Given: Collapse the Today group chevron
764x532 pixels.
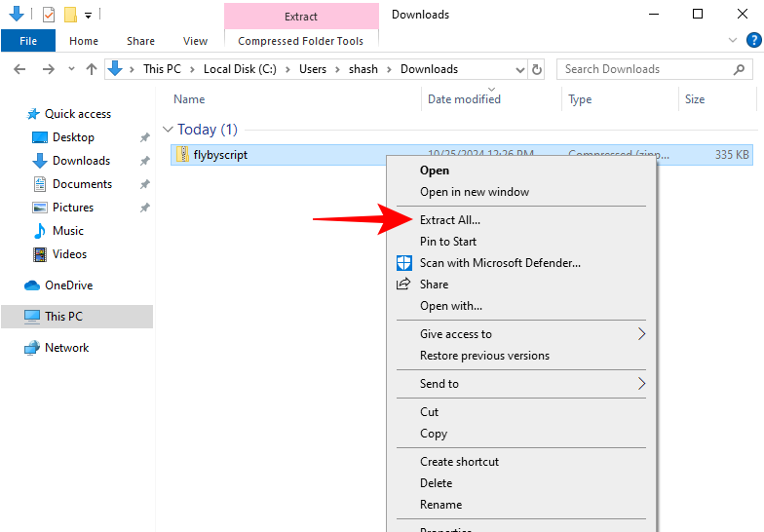Looking at the screenshot, I should coord(168,130).
